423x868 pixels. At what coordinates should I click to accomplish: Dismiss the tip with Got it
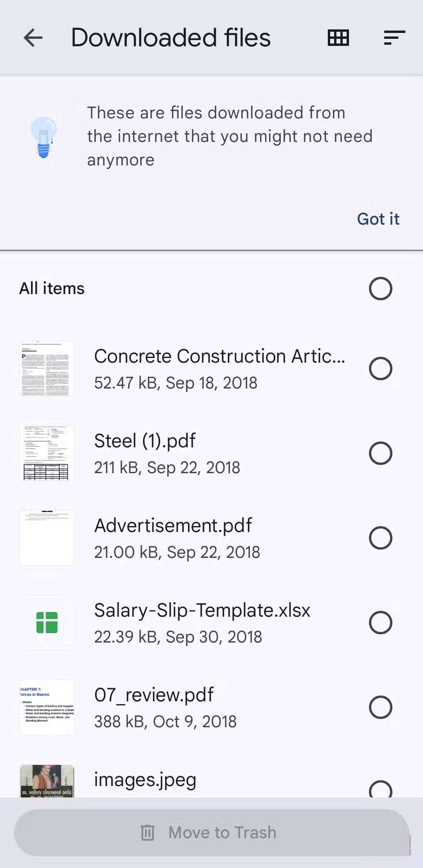coord(378,219)
